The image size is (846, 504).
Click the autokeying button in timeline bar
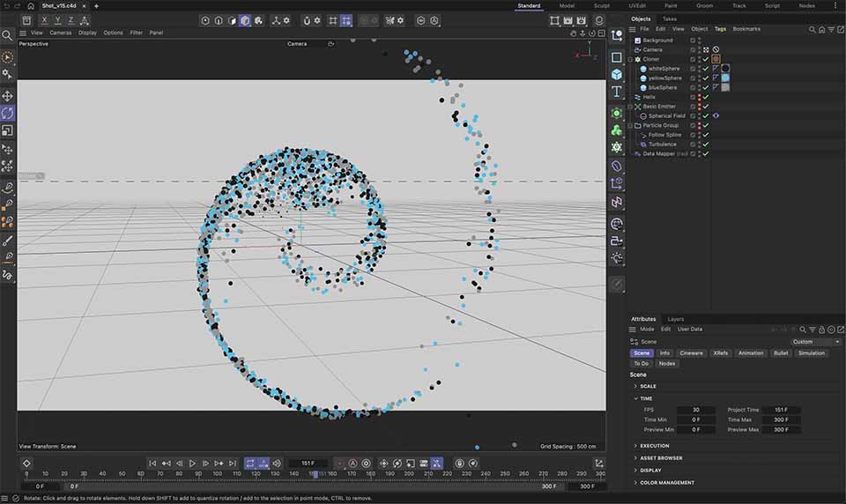[x=352, y=463]
